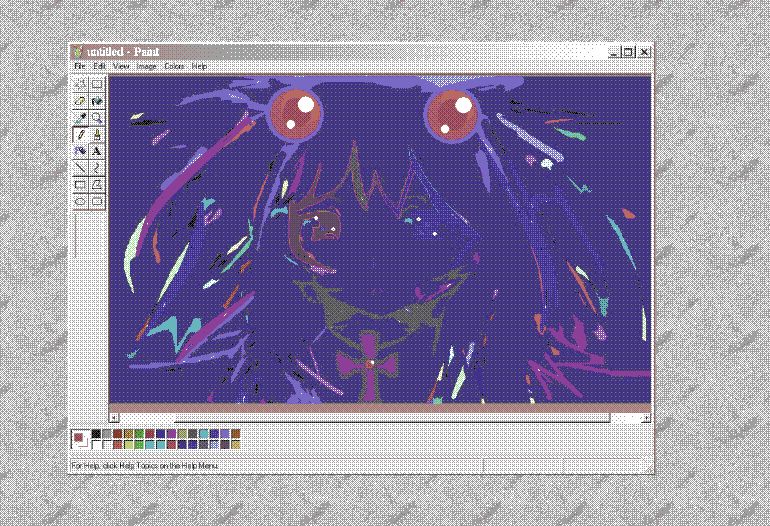Maximize the Paint window

[628, 52]
